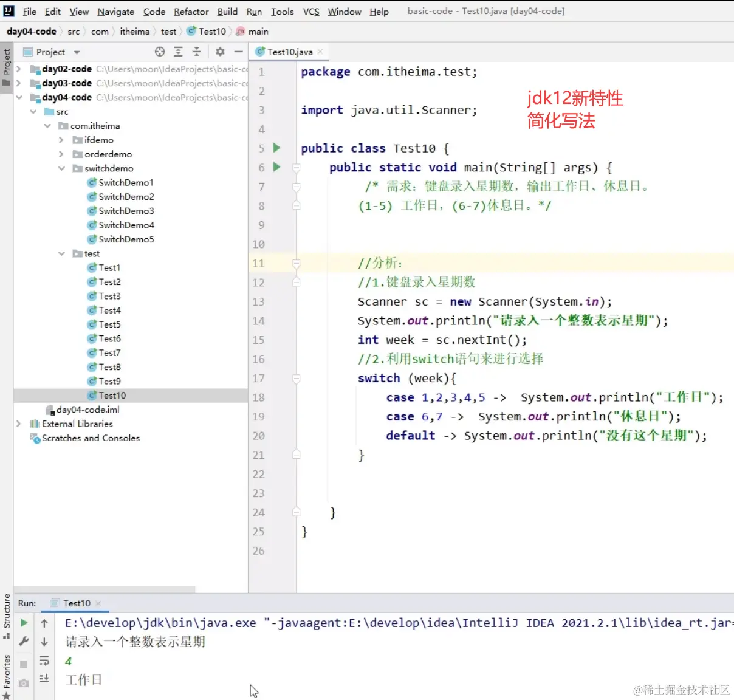
Task: Open the Favorites tool window sidebar button
Action: point(7,676)
